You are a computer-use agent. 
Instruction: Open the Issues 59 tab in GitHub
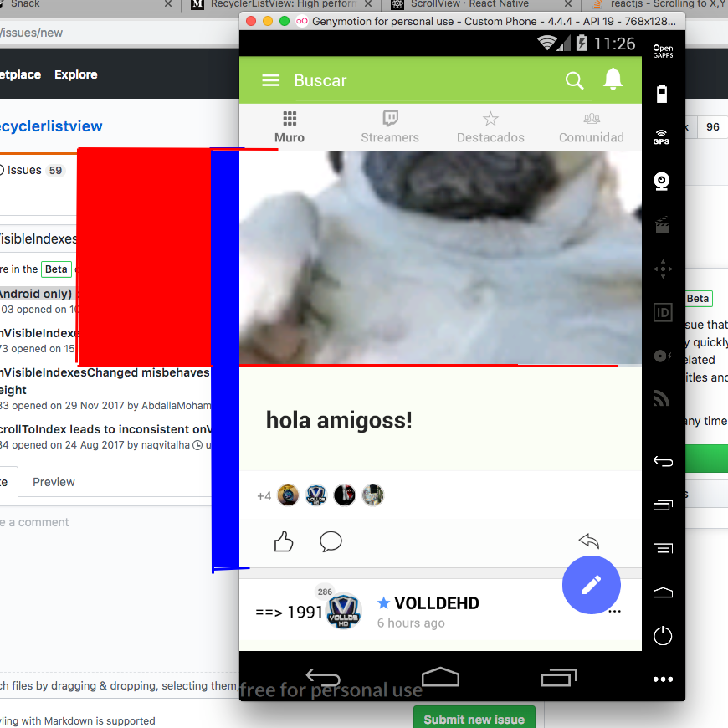pos(33,171)
